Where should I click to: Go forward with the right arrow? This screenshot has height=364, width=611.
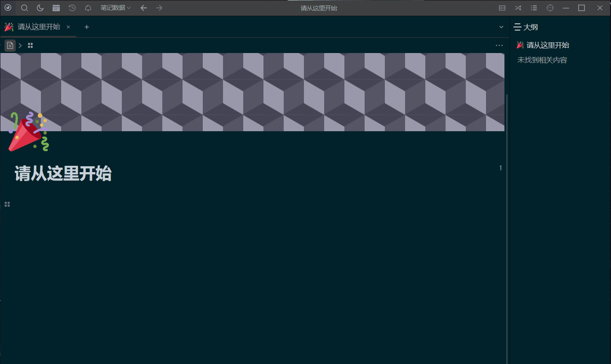pyautogui.click(x=159, y=8)
